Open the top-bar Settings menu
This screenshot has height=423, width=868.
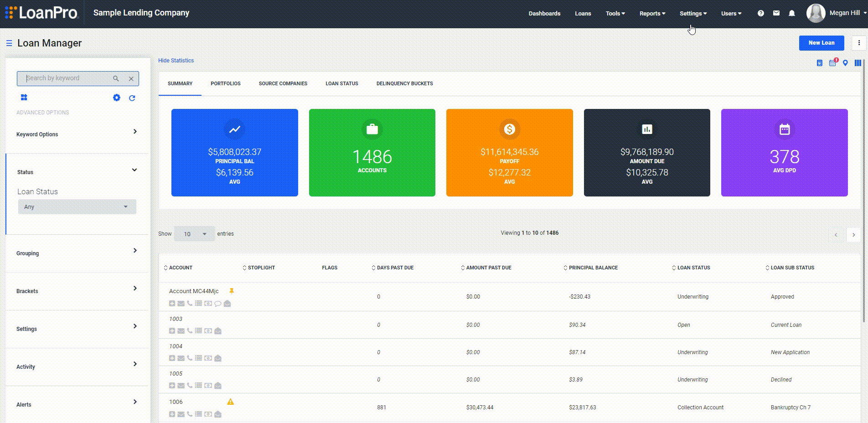pos(693,13)
